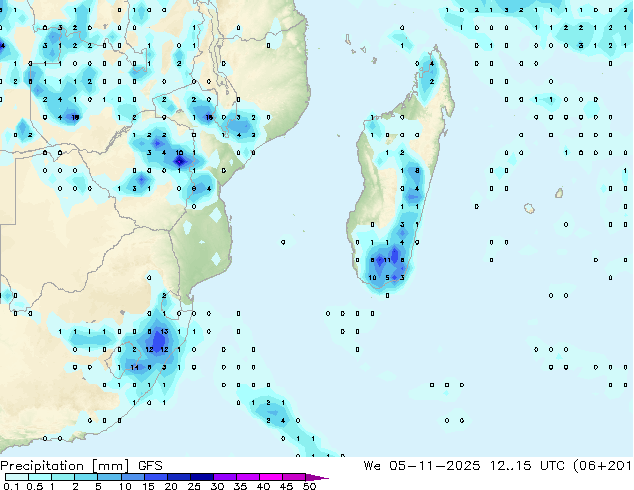The width and height of the screenshot is (634, 490).
Task: Click the '12..15' time range text
Action: point(511,466)
